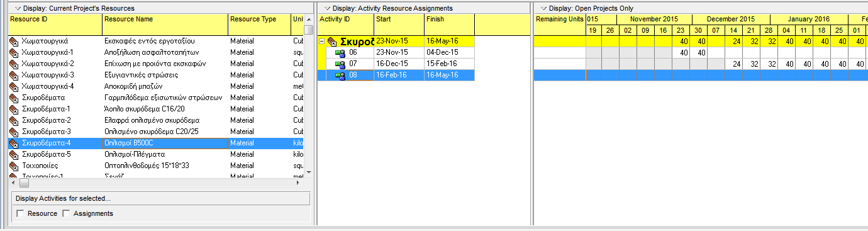Click the Activity ID column header
This screenshot has width=868, height=231.
[x=346, y=25]
